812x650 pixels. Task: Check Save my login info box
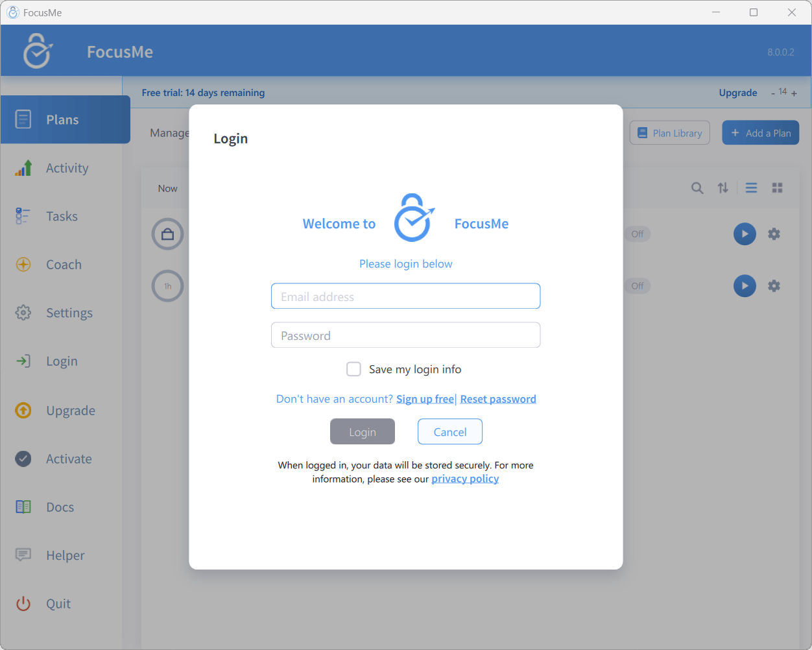point(353,369)
